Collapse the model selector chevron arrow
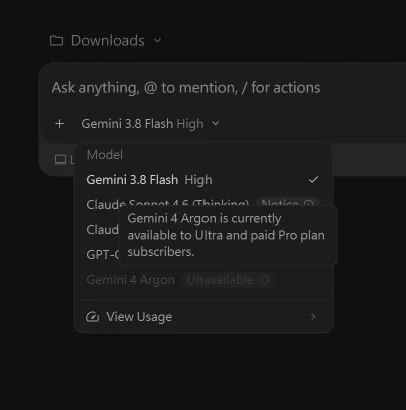This screenshot has height=410, width=406. point(216,124)
